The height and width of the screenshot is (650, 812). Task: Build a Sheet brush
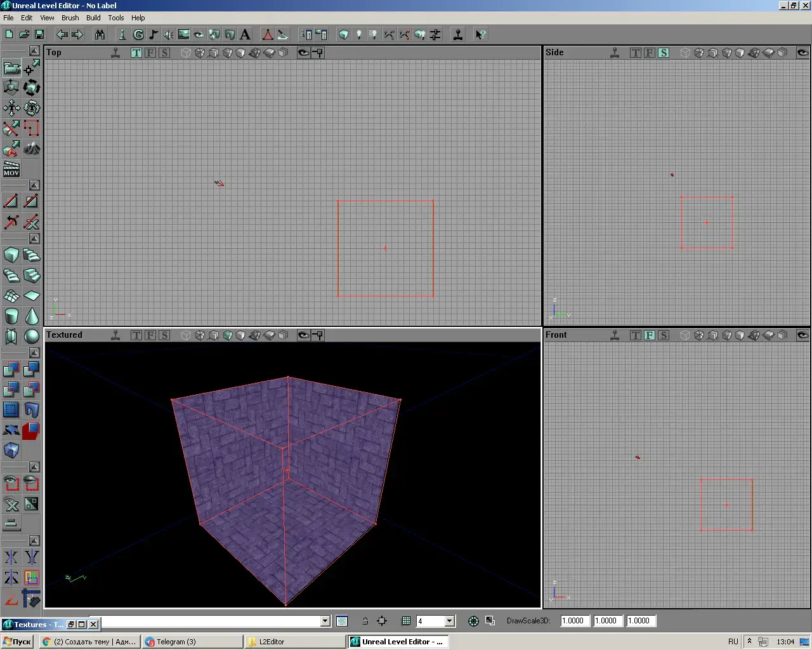(x=32, y=296)
